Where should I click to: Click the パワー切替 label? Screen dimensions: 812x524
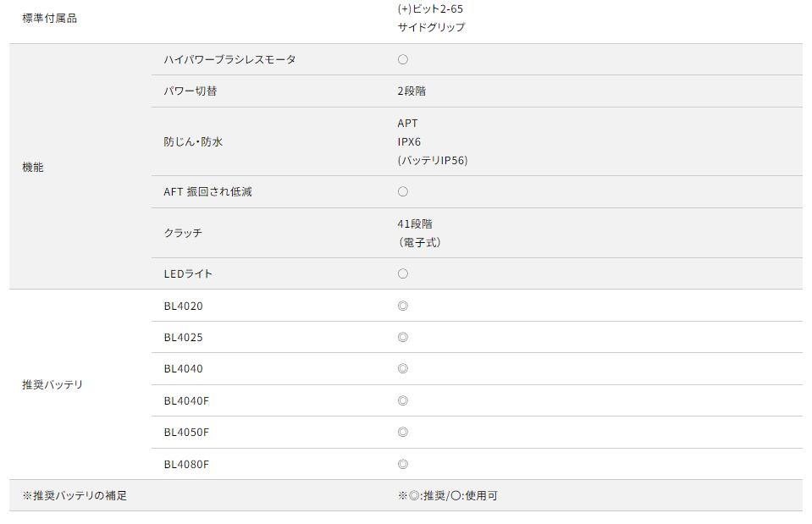(190, 91)
